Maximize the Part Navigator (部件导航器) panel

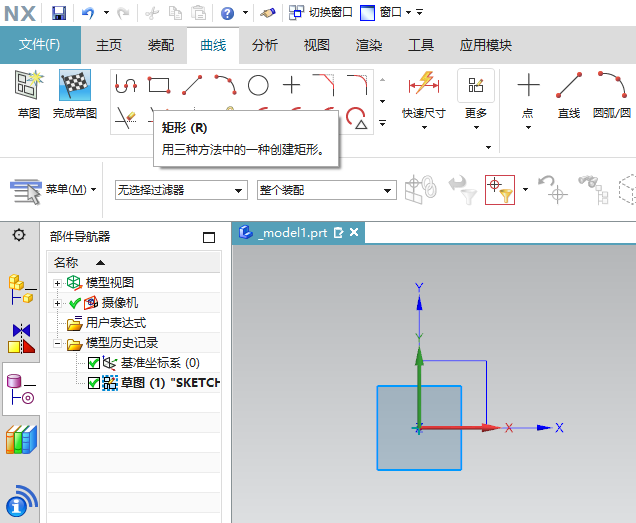click(208, 237)
